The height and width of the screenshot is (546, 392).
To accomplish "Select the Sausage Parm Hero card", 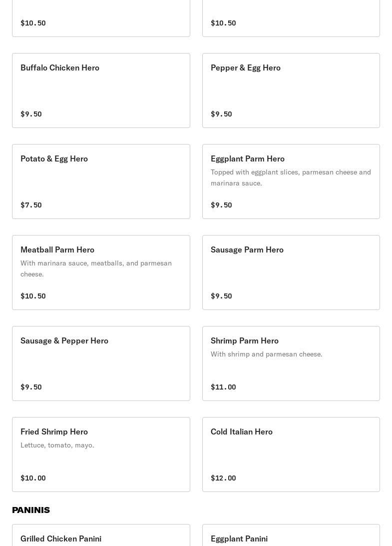I will click(x=291, y=272).
